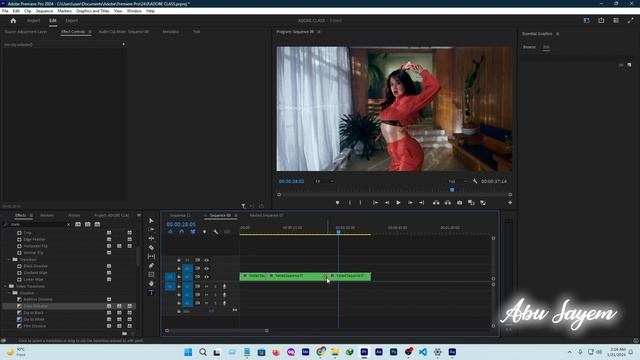Switch to the History tab

coord(74,215)
